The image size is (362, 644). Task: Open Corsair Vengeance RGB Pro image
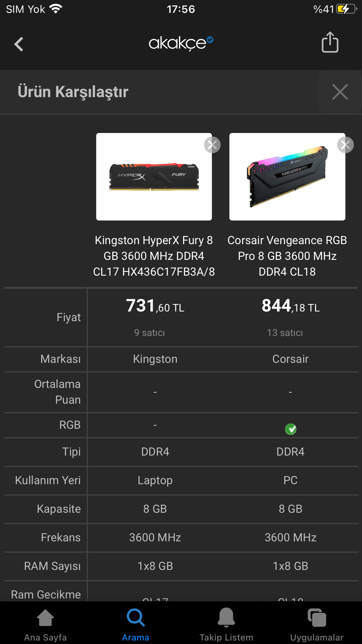tap(287, 177)
